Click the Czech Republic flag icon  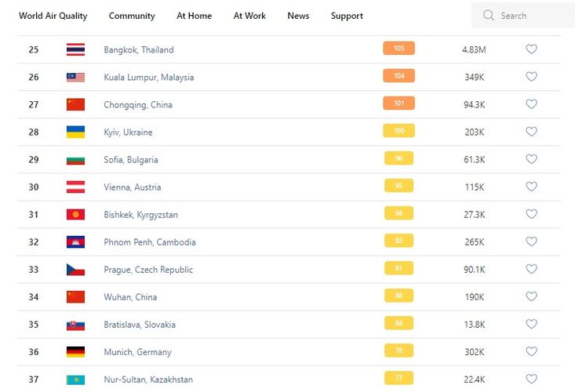click(75, 270)
